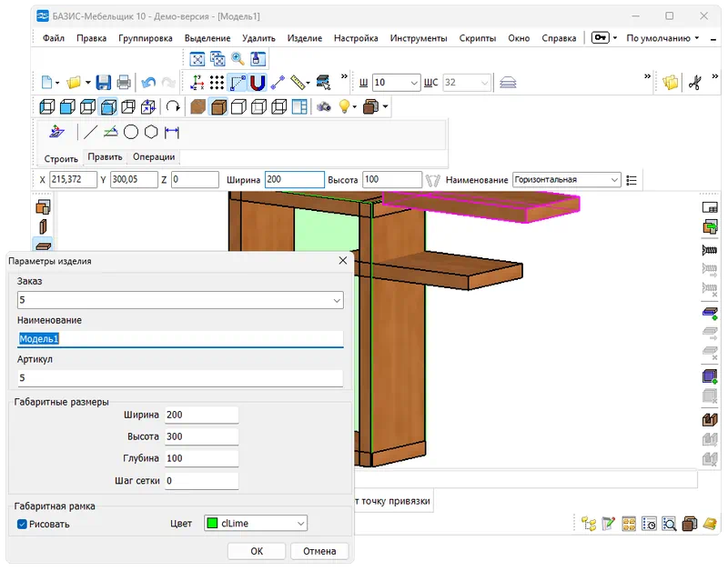The image size is (728, 571).
Task: Click the Open folder icon
Action: click(74, 83)
